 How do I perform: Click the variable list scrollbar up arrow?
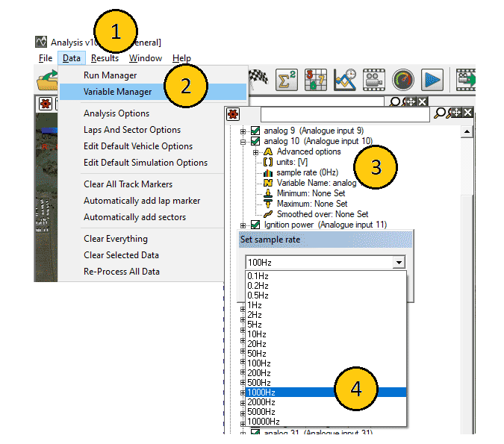click(x=468, y=131)
